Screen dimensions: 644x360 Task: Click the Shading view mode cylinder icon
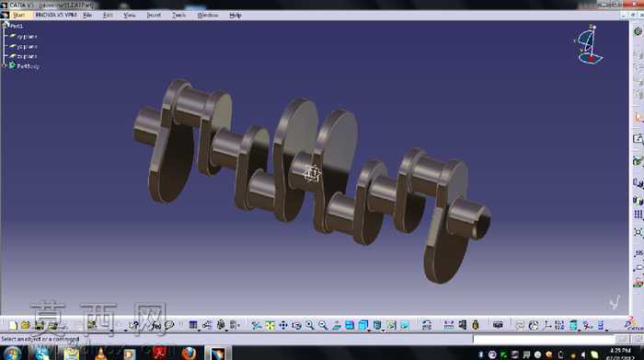(x=376, y=326)
